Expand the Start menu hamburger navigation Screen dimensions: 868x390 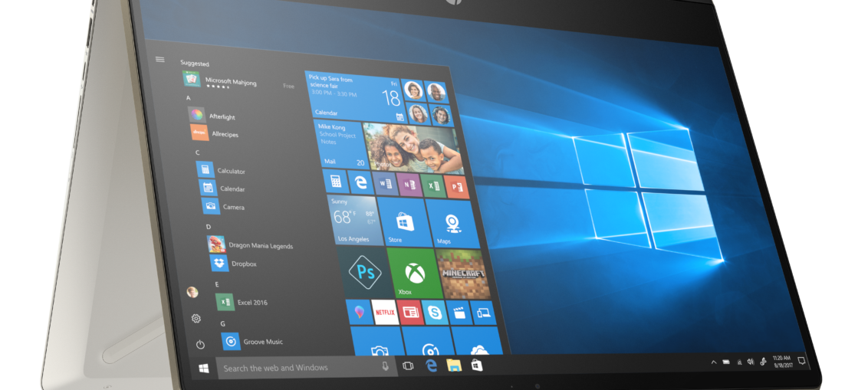pyautogui.click(x=159, y=59)
